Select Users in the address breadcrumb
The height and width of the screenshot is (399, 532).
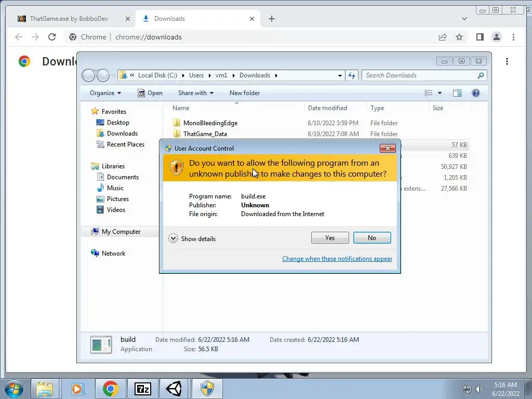196,75
